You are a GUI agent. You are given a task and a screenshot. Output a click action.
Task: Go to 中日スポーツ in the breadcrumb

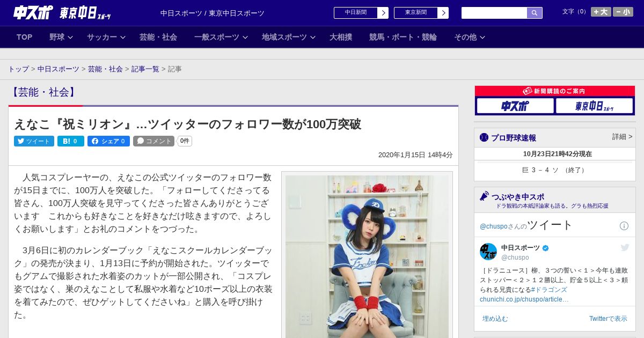coord(58,69)
